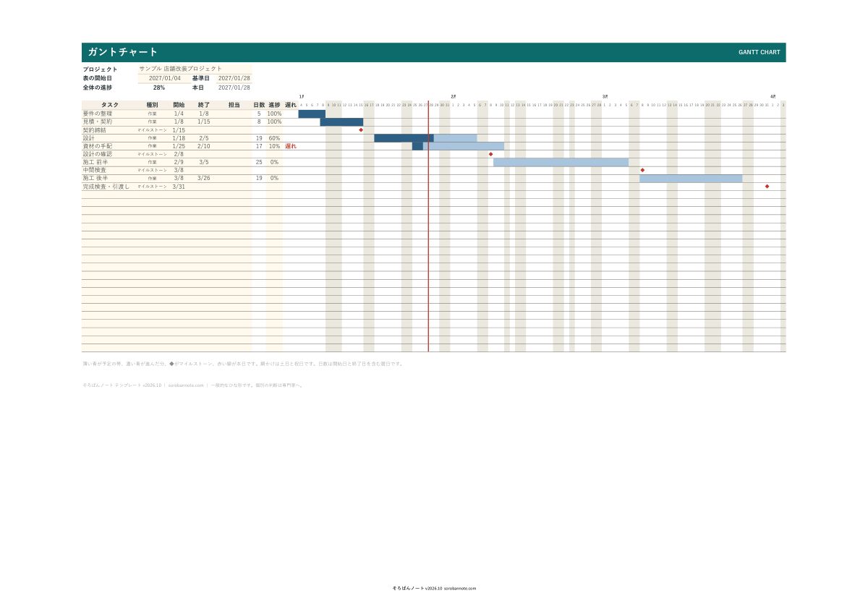Viewport: 868px width, 614px height.
Task: Click the date 3/31 for 完成検査・引渡し
Action: [179, 187]
